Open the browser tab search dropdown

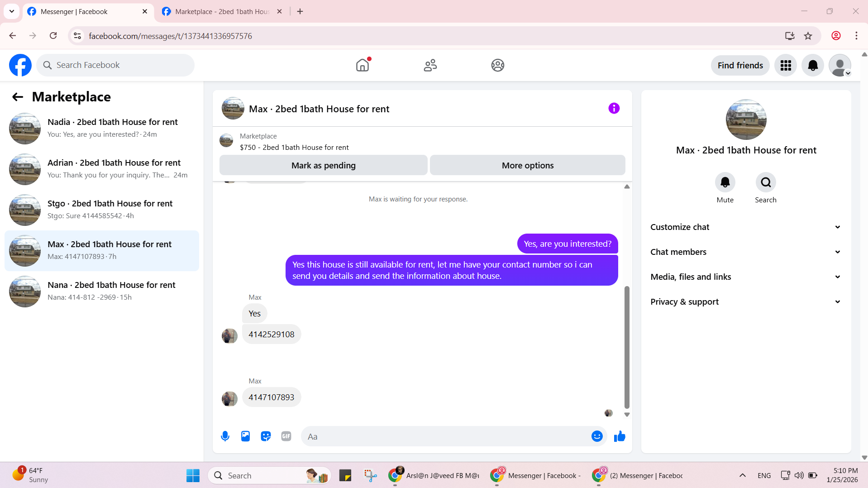(12, 11)
